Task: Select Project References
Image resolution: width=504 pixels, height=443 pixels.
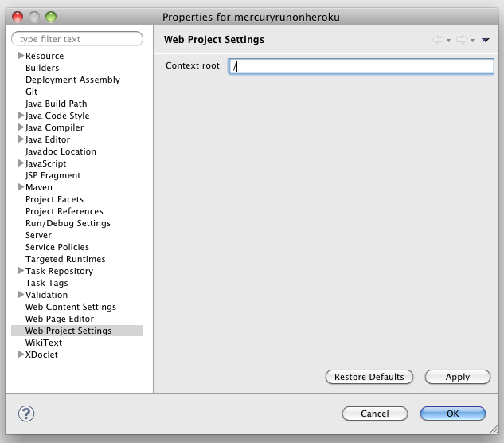Action: 64,211
